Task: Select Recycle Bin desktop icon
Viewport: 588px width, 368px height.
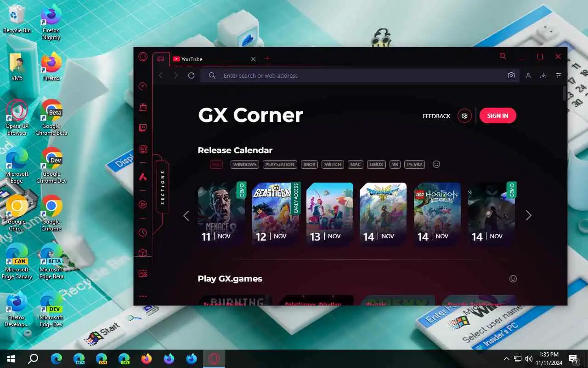Action: point(17,19)
